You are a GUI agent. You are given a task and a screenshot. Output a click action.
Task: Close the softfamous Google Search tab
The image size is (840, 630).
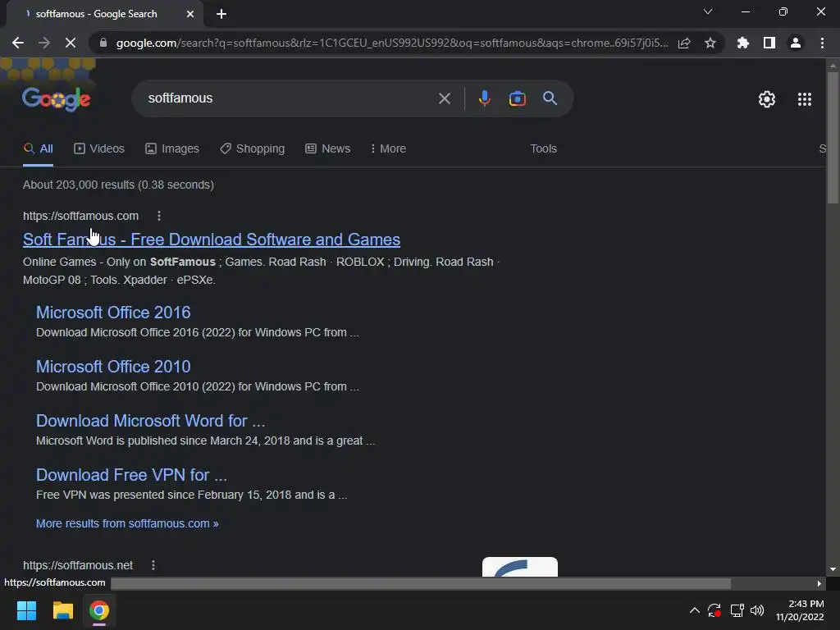tap(190, 14)
